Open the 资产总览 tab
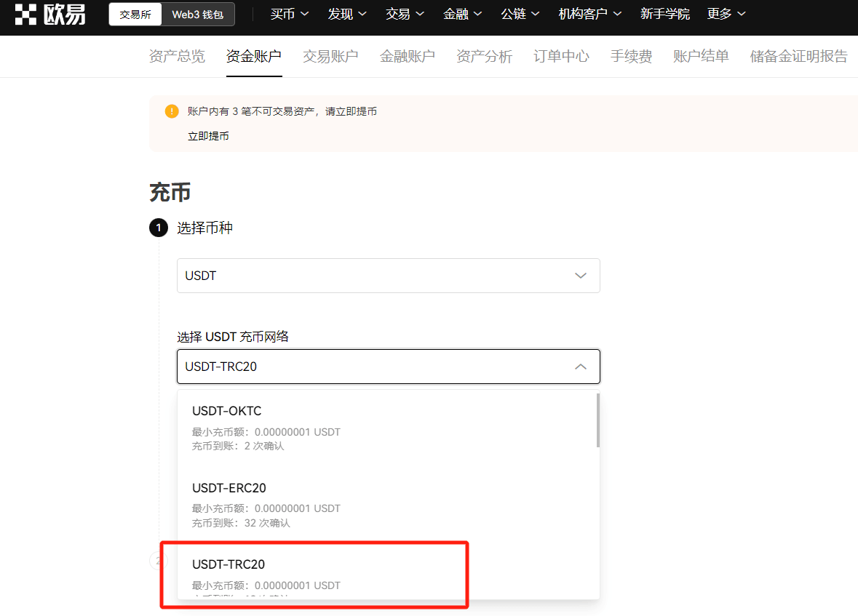The width and height of the screenshot is (858, 616). pyautogui.click(x=177, y=56)
